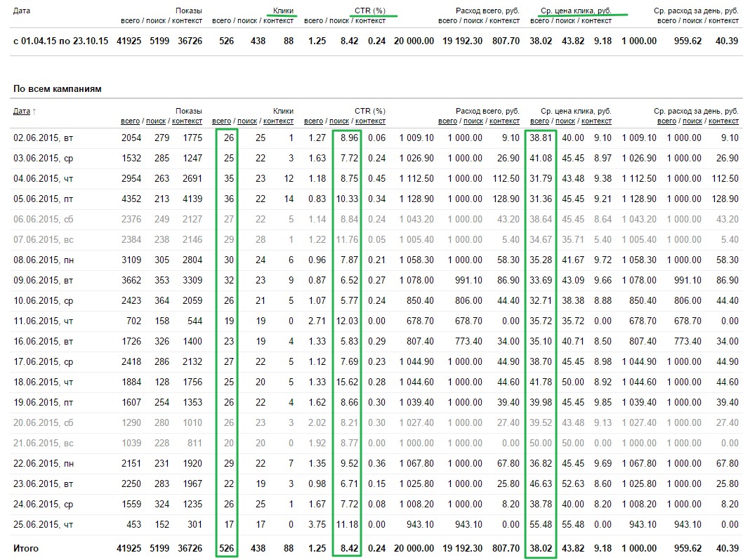The height and width of the screenshot is (560, 743).
Task: Sort by underlined всего under Клики
Action: (221, 121)
